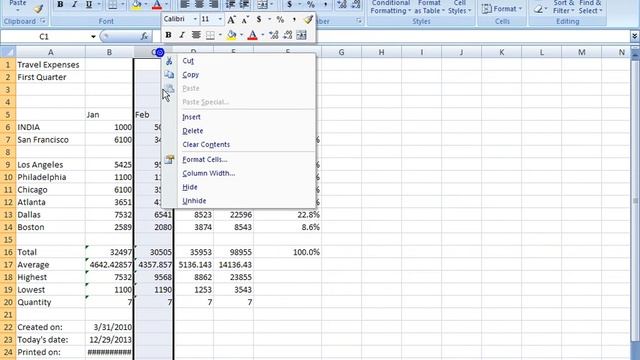Viewport: 640px width, 360px height.
Task: Click the Grow Font icon in the mini toolbar
Action: point(231,19)
